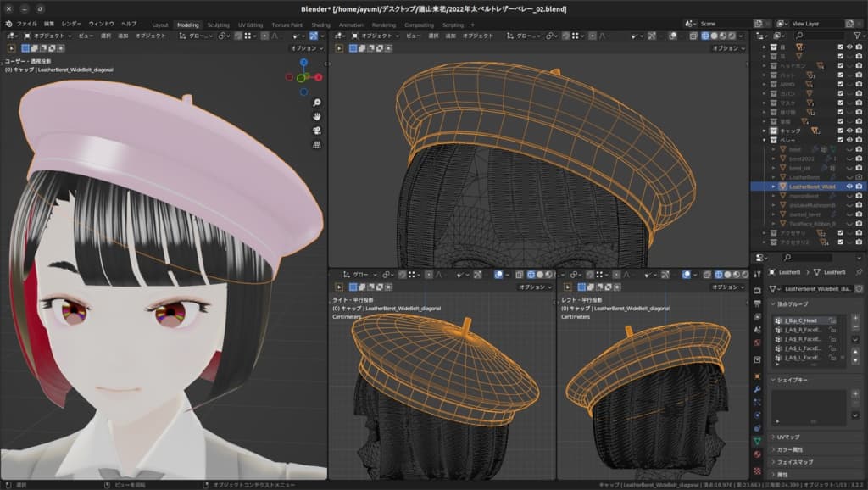Toggle visibility eye of ベレー collection

tap(849, 140)
